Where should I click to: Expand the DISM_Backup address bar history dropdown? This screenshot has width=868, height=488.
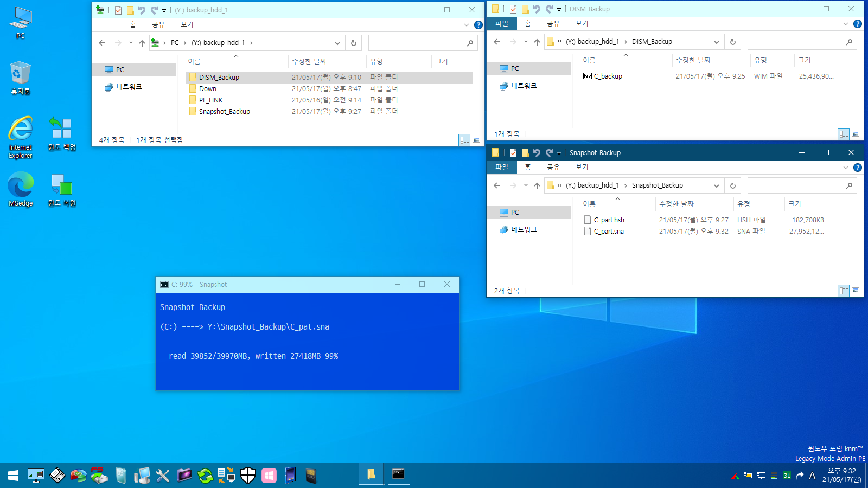click(717, 42)
